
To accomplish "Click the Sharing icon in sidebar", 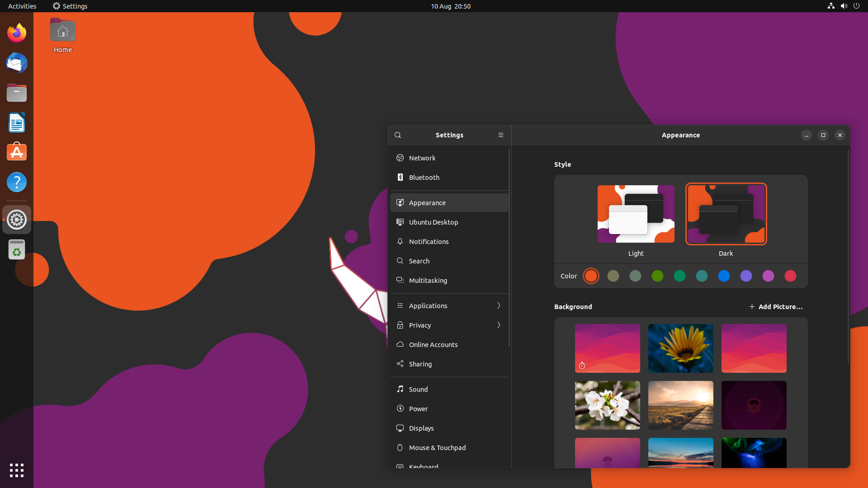I will (400, 364).
